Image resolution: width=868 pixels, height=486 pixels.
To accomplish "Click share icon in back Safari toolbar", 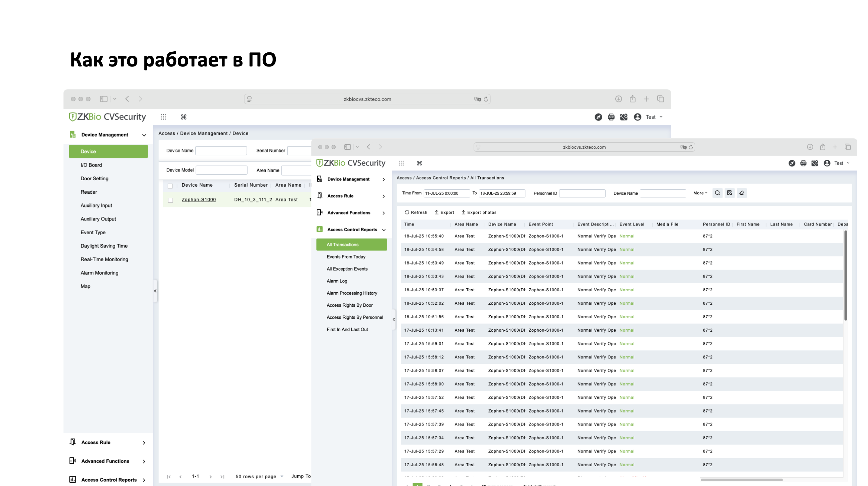I will point(633,99).
